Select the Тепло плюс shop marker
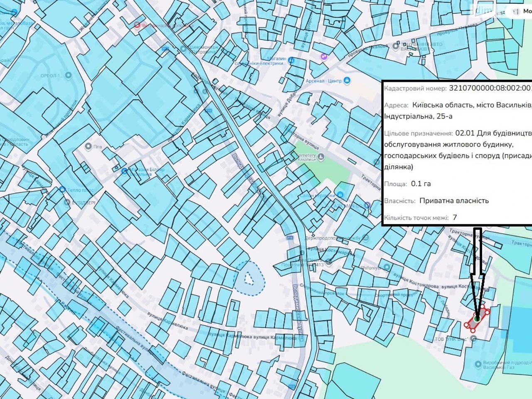The image size is (532, 399). tap(62, 190)
